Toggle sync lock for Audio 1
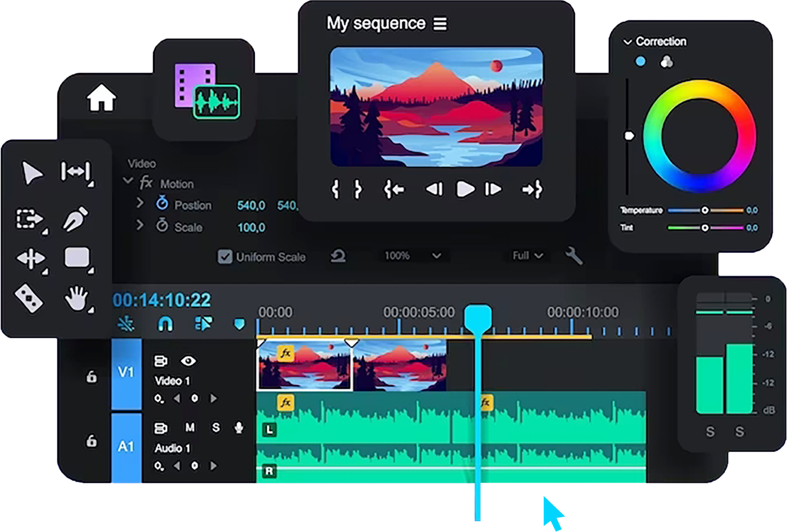Screen dimensions: 787x532 pos(160,428)
